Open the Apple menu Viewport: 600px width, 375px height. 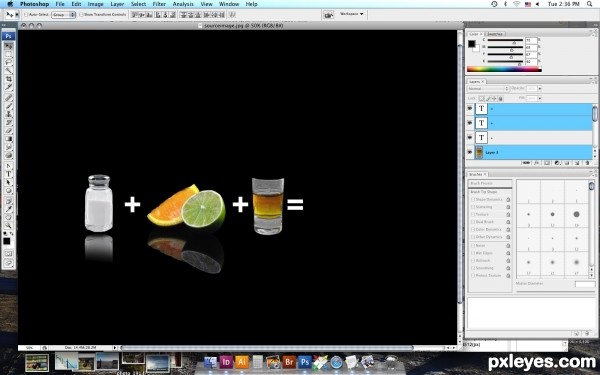point(10,4)
